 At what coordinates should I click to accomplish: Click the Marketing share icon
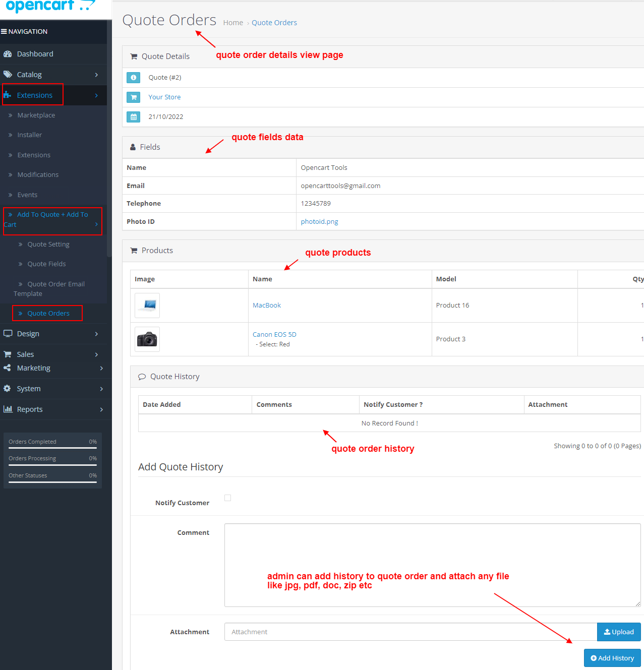pyautogui.click(x=7, y=368)
